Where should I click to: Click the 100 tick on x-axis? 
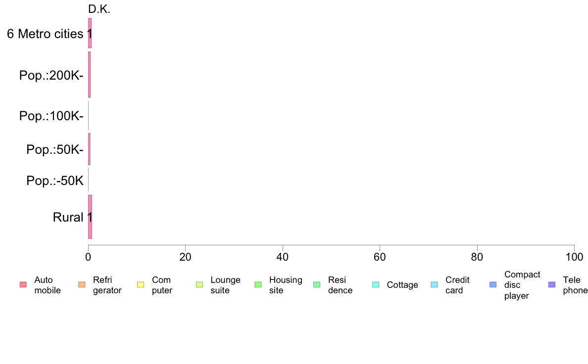coord(574,257)
